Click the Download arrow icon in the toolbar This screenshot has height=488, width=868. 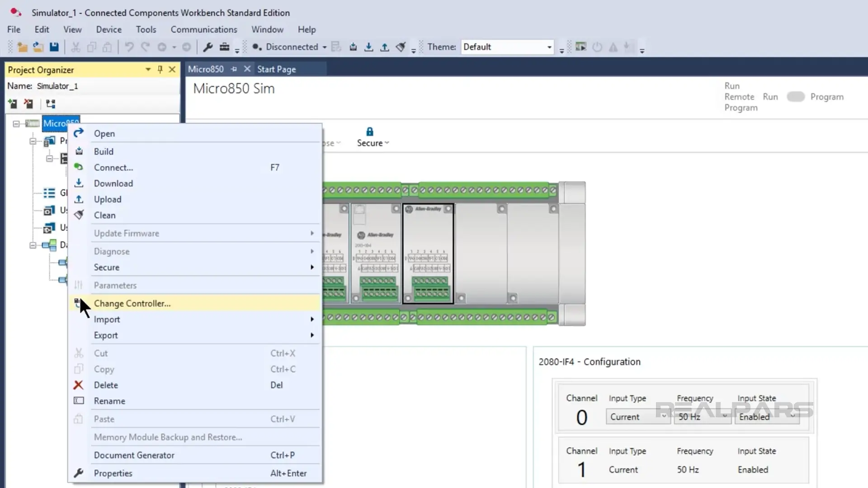click(x=369, y=47)
